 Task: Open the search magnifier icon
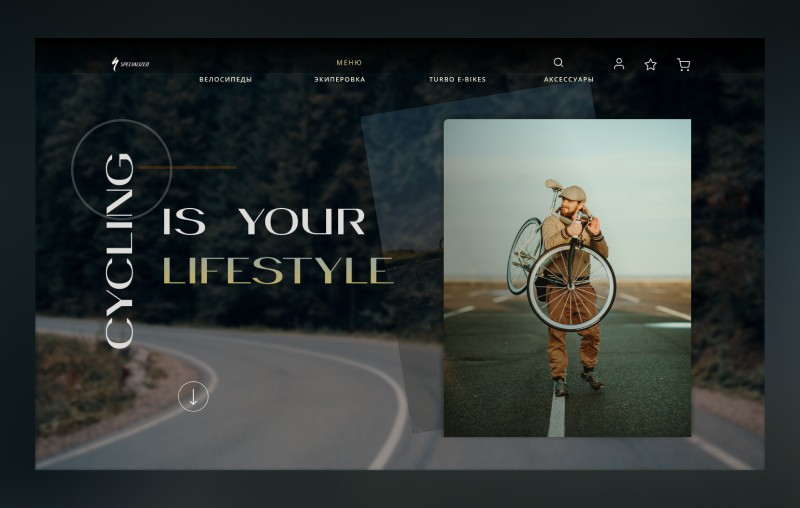[x=559, y=62]
